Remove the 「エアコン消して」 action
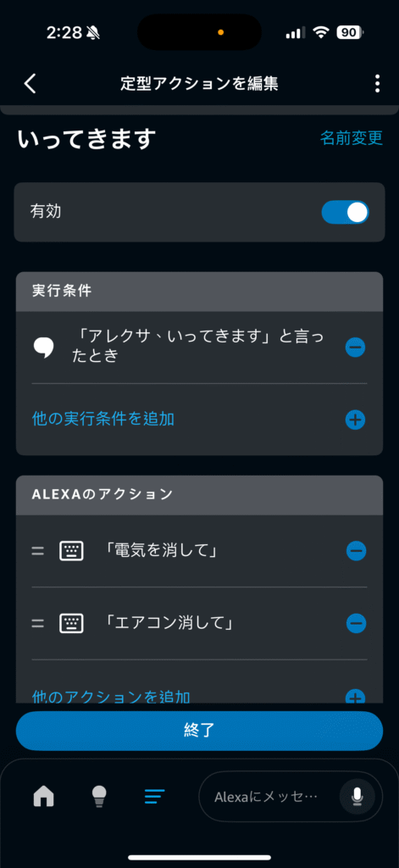This screenshot has height=868, width=399. tap(356, 624)
